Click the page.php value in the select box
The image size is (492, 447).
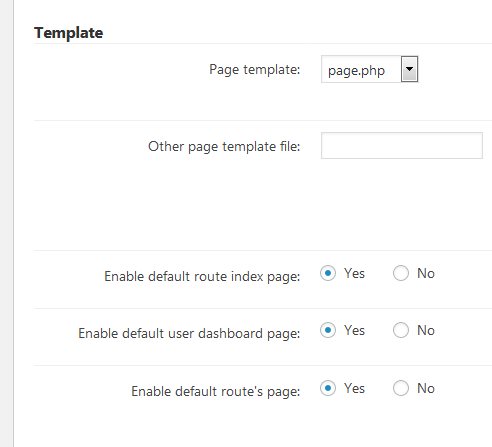point(356,70)
